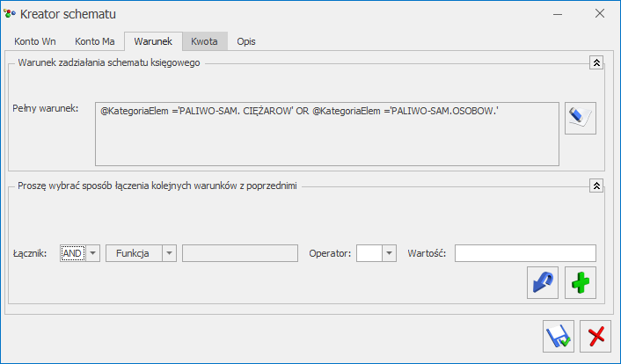Screen dimensions: 621x364
Task: Collapse the Proszę wybrać sposób łączenia section
Action: (596, 186)
